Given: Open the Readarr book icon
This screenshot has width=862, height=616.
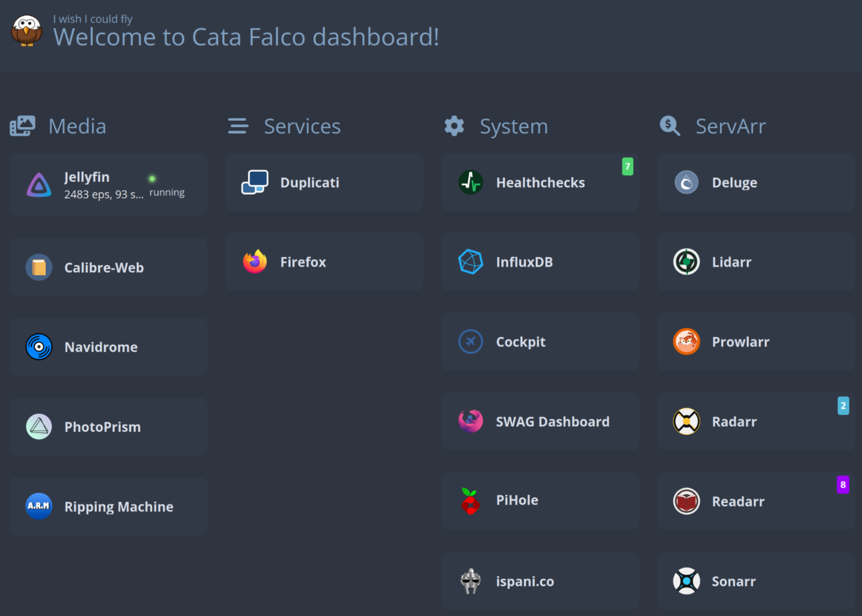Looking at the screenshot, I should pyautogui.click(x=687, y=501).
